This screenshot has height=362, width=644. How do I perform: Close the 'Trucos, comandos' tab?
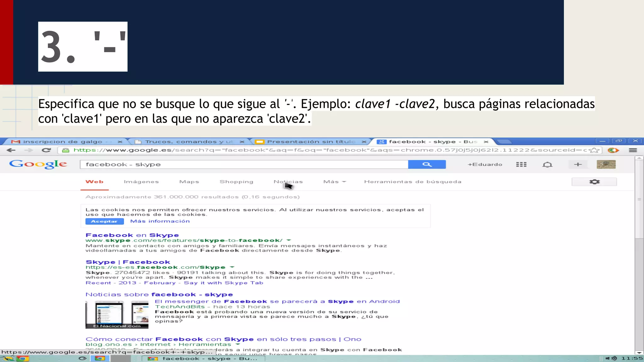coord(242,142)
